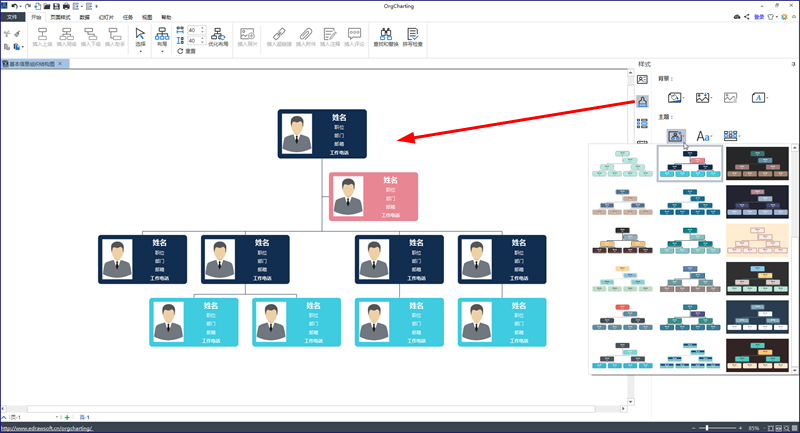Open the background image insert dropdown
Viewport: 800px width, 433px height.
[x=704, y=97]
